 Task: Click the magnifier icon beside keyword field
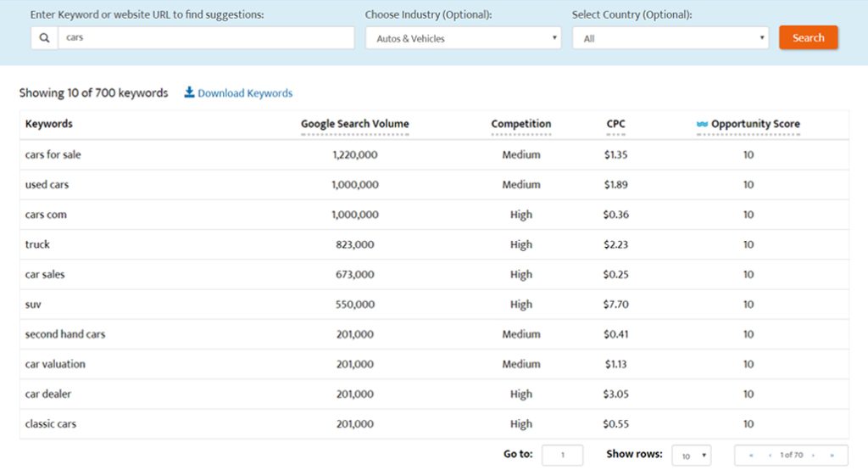coord(44,37)
